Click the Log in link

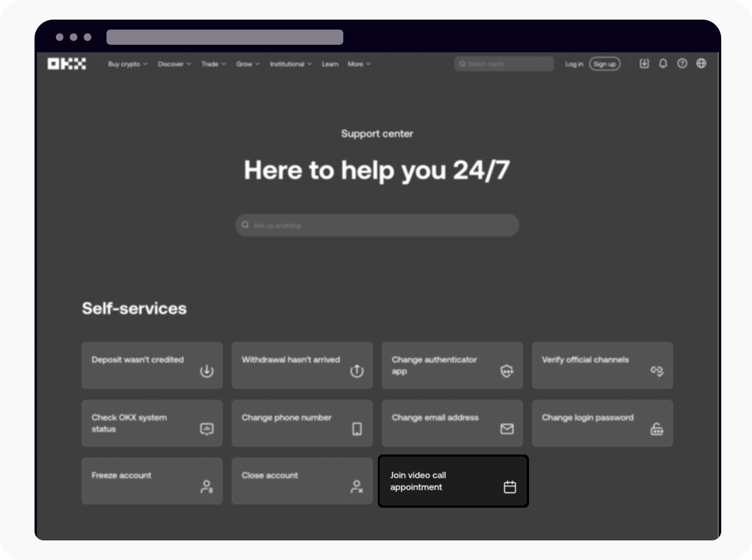click(x=574, y=64)
